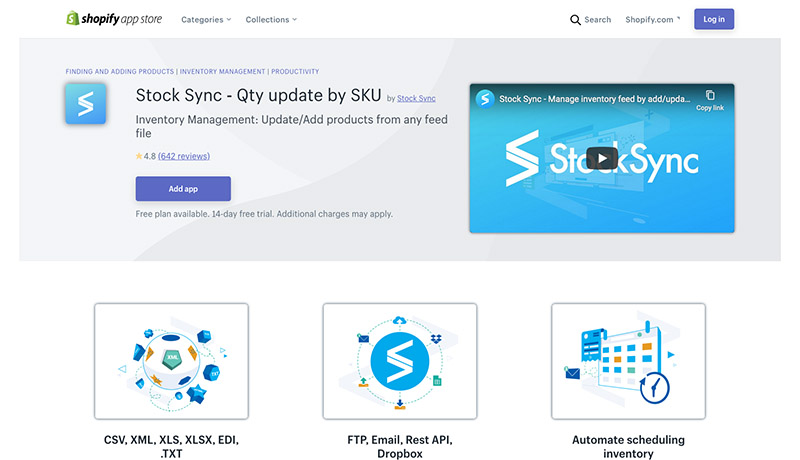Click the Shopify app store logo

point(115,19)
